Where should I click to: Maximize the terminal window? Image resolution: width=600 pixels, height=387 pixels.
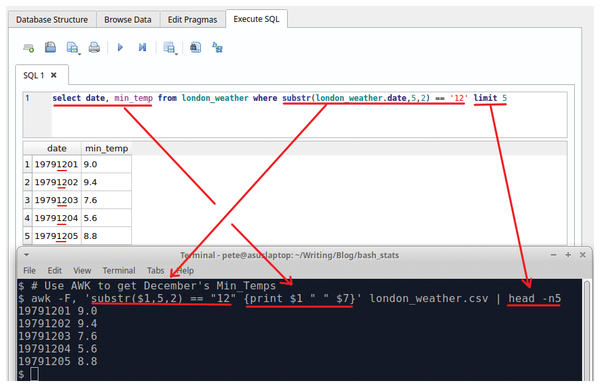pyautogui.click(x=568, y=255)
